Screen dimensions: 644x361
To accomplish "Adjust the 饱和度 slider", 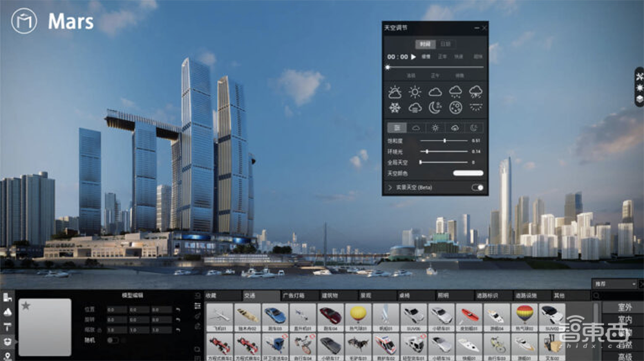I will coord(444,140).
